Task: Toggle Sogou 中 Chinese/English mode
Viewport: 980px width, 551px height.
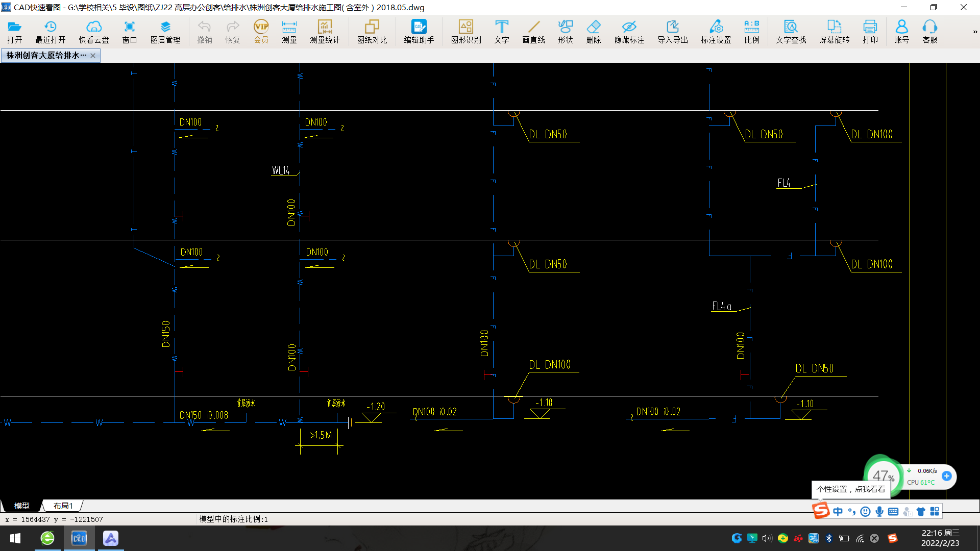Action: pyautogui.click(x=838, y=511)
